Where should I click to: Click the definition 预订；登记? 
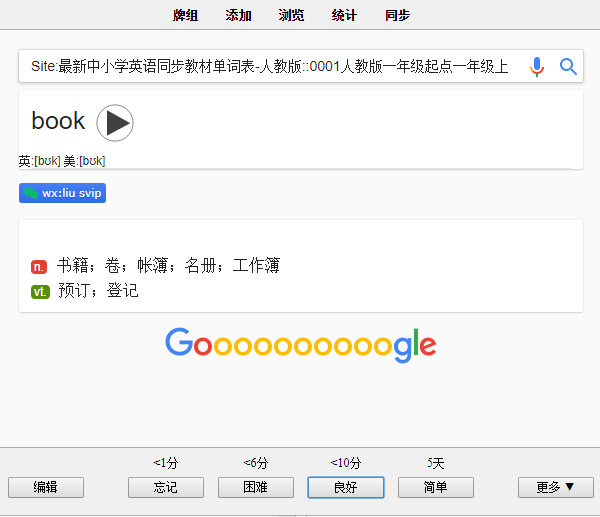(x=98, y=290)
